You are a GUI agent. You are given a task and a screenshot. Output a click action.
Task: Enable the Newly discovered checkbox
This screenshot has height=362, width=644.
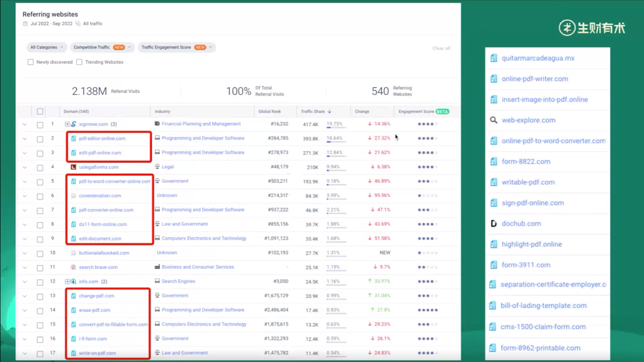(x=30, y=62)
